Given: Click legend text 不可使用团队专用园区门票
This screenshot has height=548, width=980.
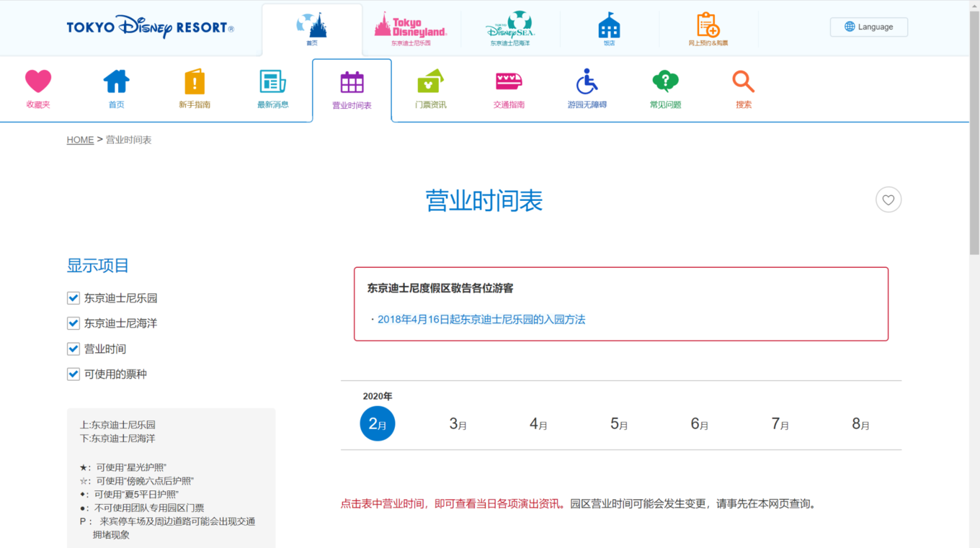Looking at the screenshot, I should [149, 508].
